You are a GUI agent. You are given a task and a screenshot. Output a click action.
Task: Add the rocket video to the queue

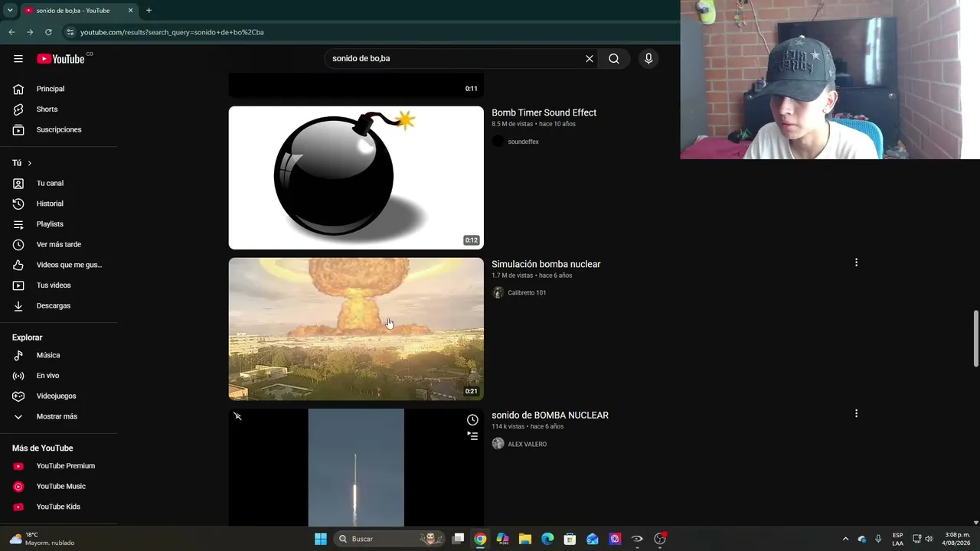(x=472, y=436)
